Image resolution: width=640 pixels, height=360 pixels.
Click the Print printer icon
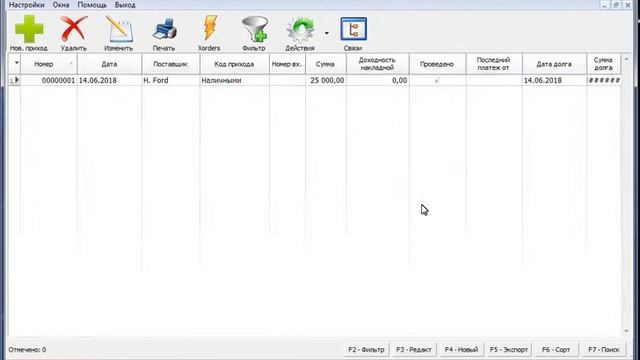tap(164, 29)
